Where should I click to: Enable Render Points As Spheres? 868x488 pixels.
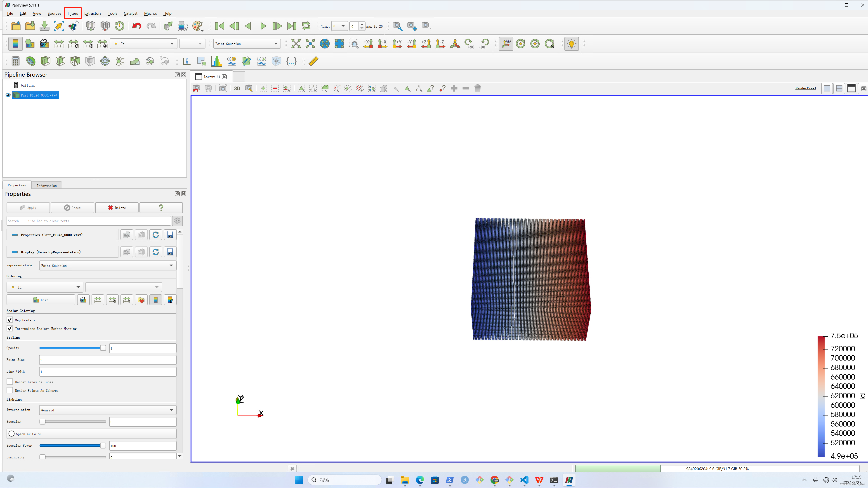(x=10, y=390)
